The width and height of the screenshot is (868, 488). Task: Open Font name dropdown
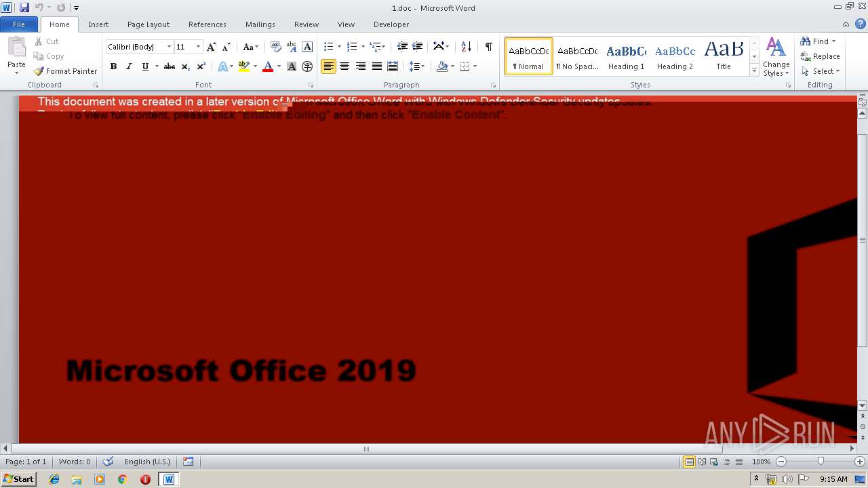(169, 47)
